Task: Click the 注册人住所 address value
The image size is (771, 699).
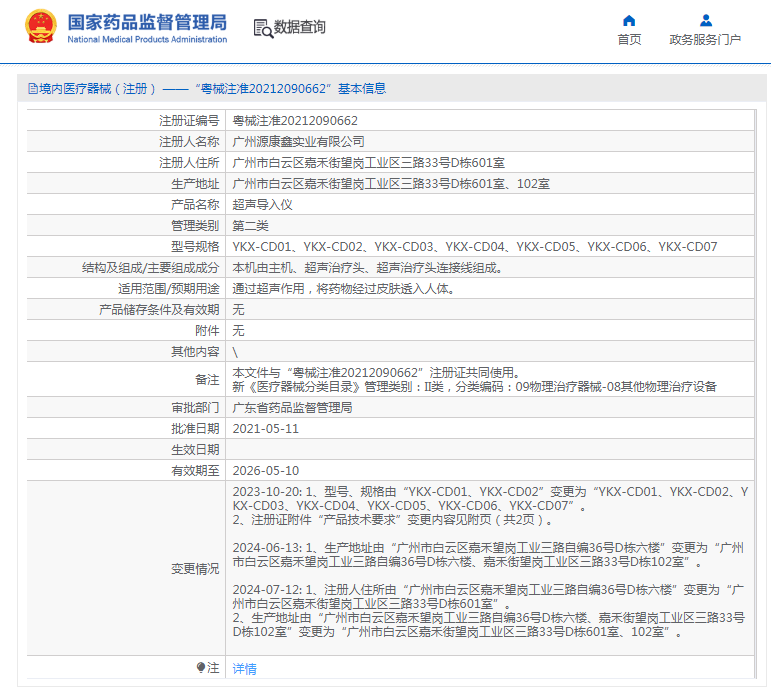Action: tap(369, 163)
